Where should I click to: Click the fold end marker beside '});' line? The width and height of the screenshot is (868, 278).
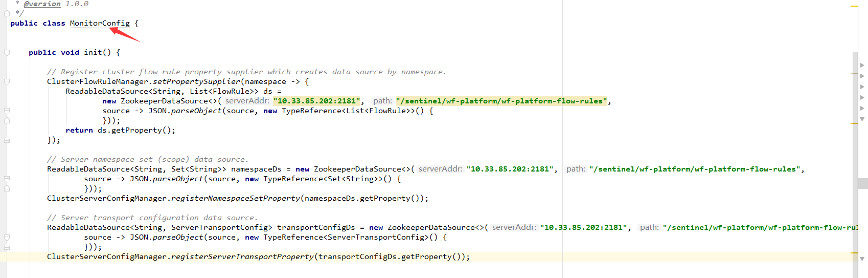coord(7,140)
